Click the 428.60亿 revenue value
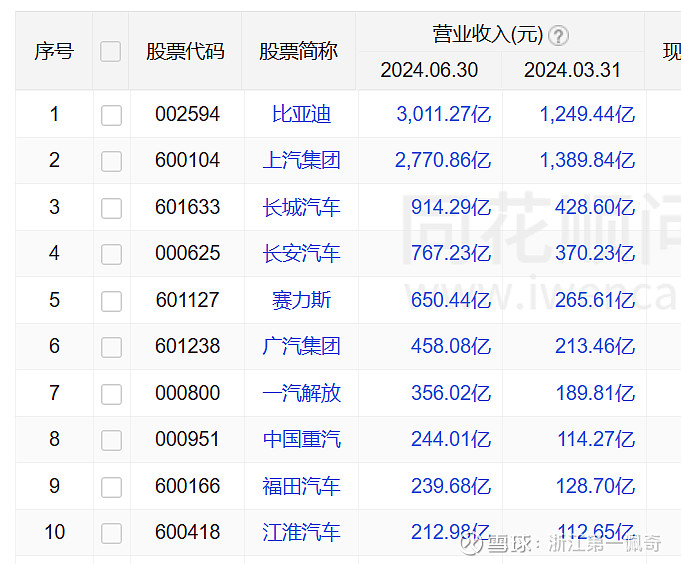 [595, 208]
